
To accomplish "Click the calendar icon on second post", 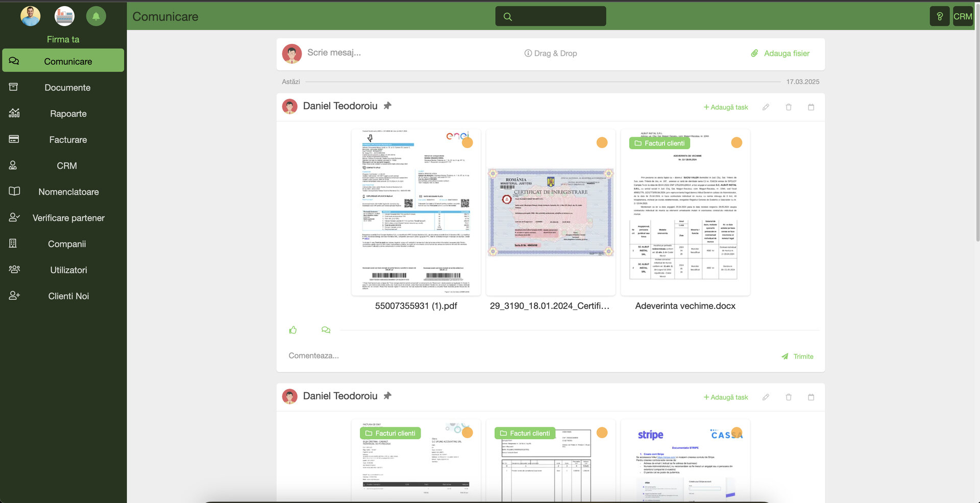I will [811, 397].
